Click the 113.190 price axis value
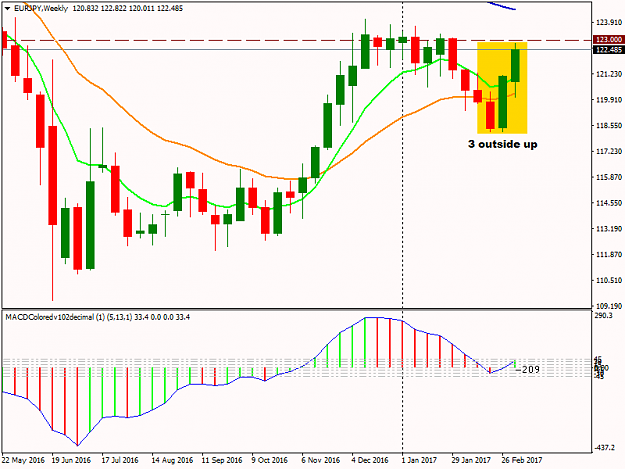The height and width of the screenshot is (469, 625). pos(609,229)
